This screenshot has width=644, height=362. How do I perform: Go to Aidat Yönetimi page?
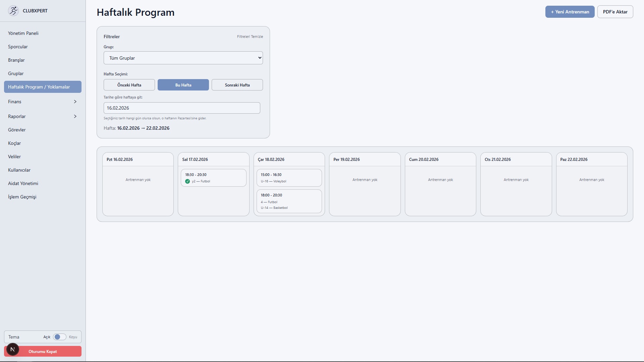(23, 183)
